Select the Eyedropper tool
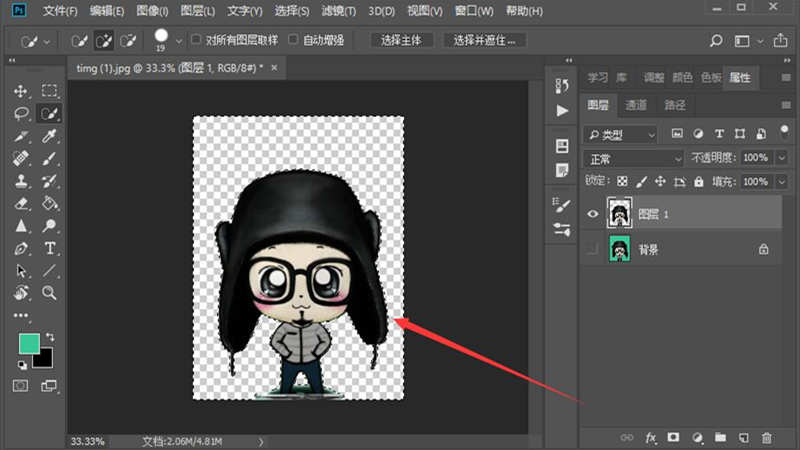The image size is (800, 450). pos(49,136)
